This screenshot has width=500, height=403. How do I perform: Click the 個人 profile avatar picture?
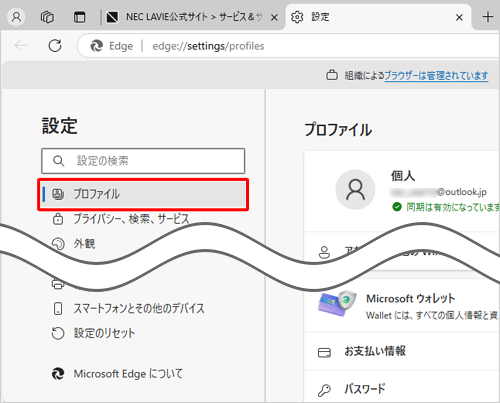[x=355, y=190]
